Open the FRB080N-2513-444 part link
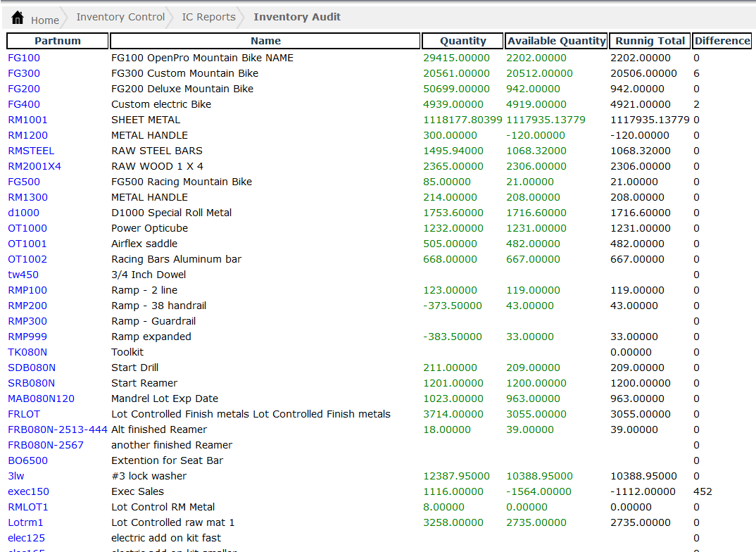Viewport: 756px width, 552px height. tap(58, 429)
